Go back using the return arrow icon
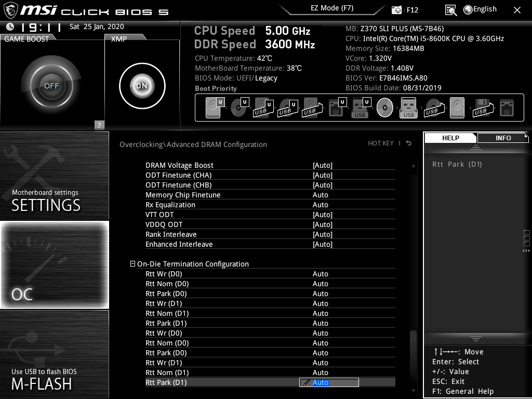Screen dimensions: 532x399 tap(409, 143)
